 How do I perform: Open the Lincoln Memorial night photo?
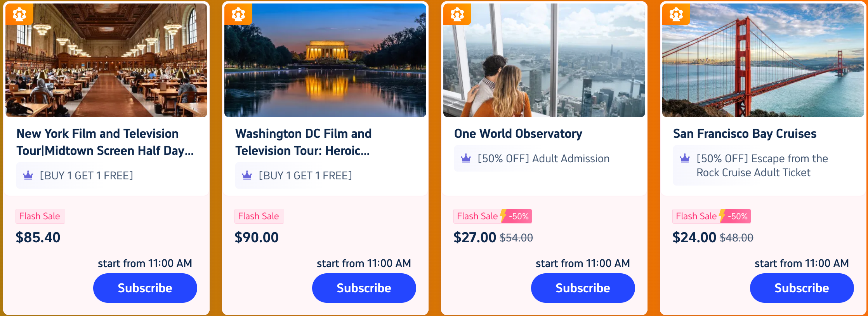coord(325,61)
